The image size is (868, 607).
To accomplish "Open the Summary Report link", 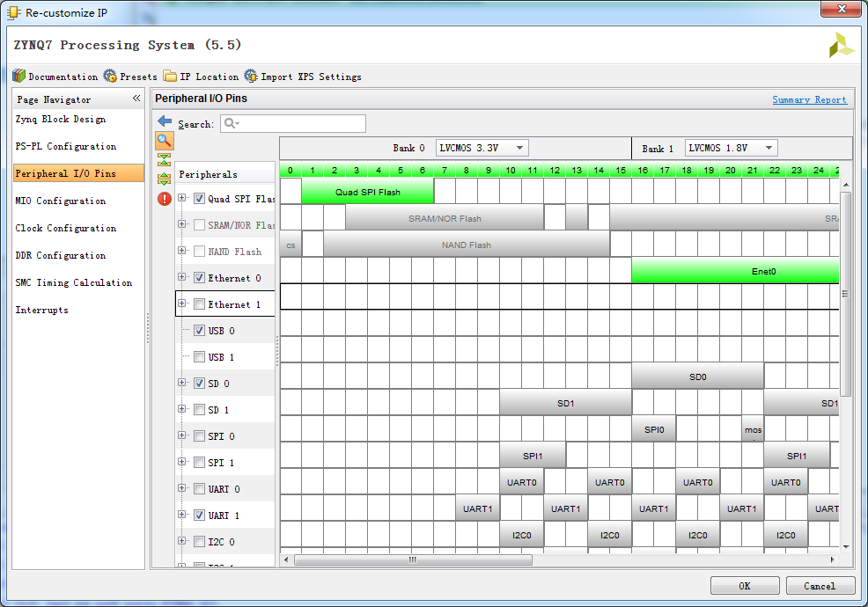I will click(809, 99).
